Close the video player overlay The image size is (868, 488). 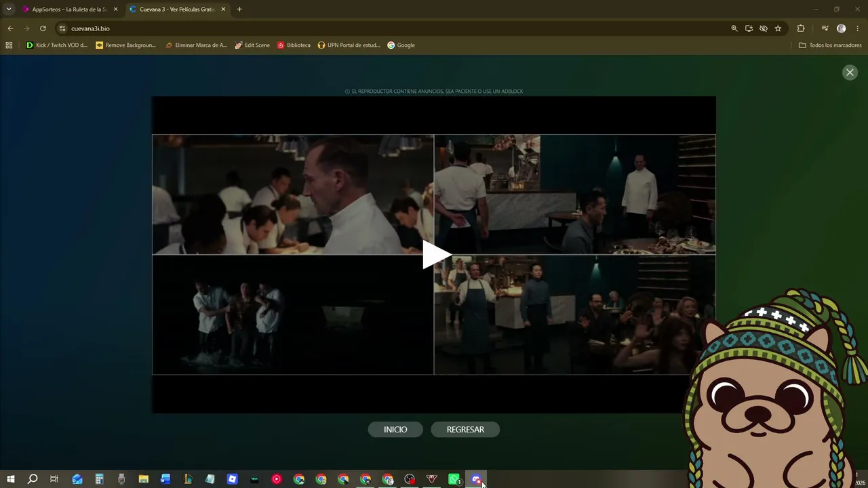850,73
